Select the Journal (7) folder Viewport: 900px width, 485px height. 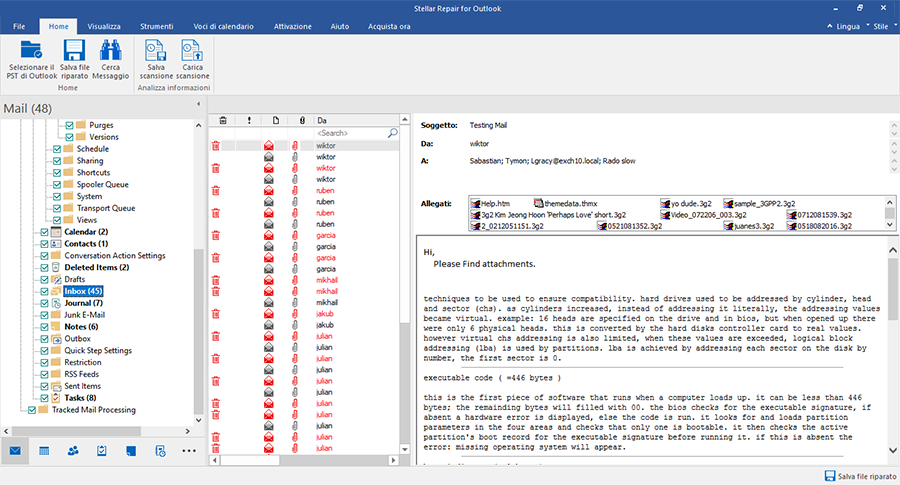tap(83, 303)
